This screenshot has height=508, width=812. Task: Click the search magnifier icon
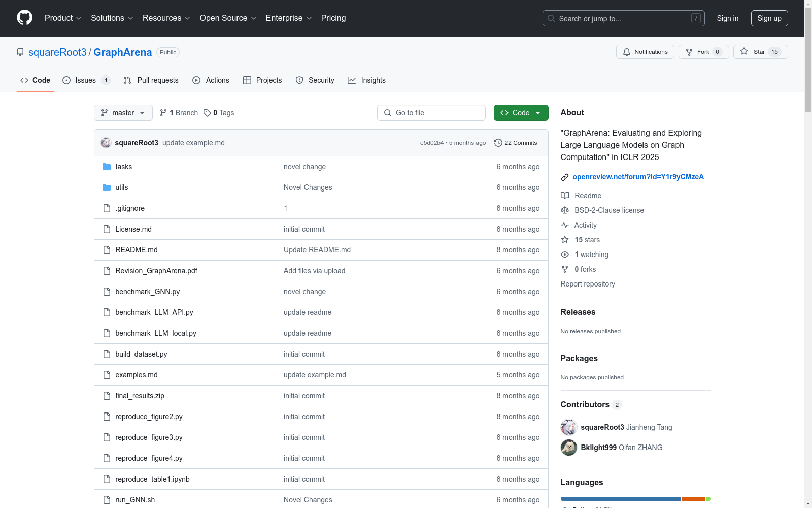(x=551, y=18)
